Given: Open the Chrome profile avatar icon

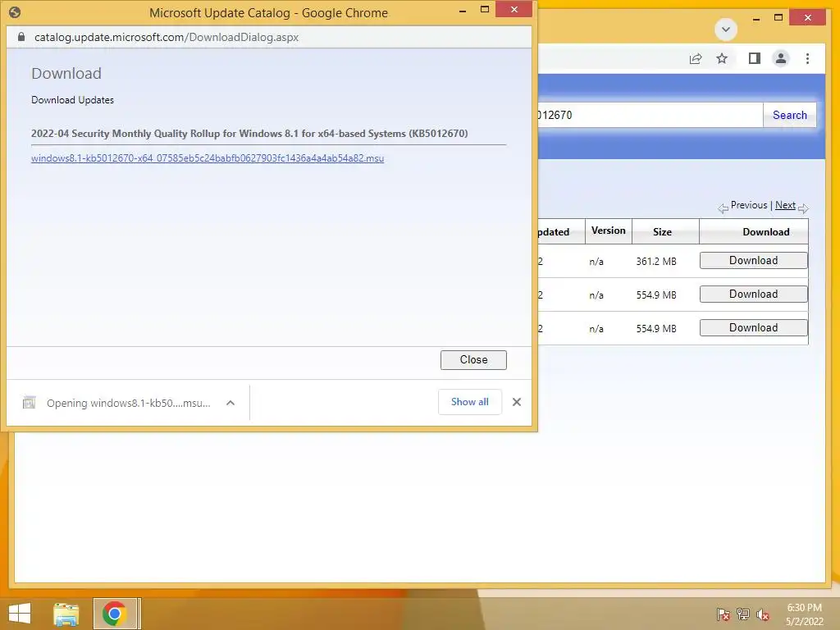Looking at the screenshot, I should coord(781,58).
